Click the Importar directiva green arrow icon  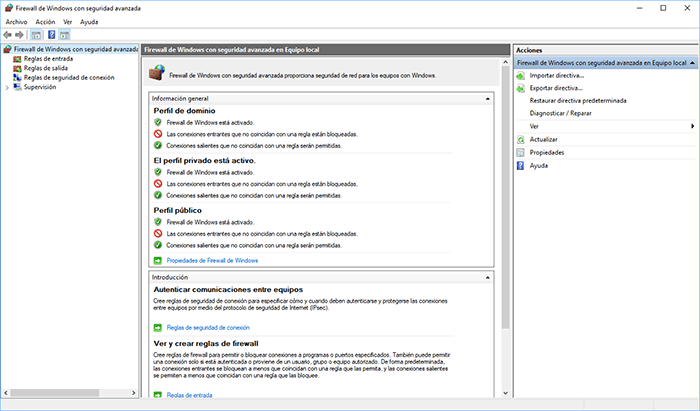(x=520, y=75)
